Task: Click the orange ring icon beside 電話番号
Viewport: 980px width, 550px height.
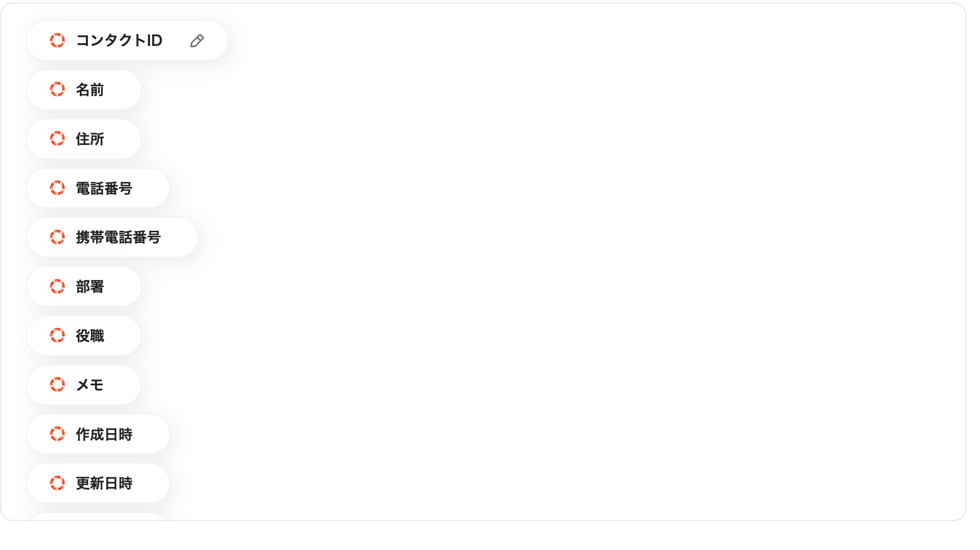Action: tap(57, 188)
